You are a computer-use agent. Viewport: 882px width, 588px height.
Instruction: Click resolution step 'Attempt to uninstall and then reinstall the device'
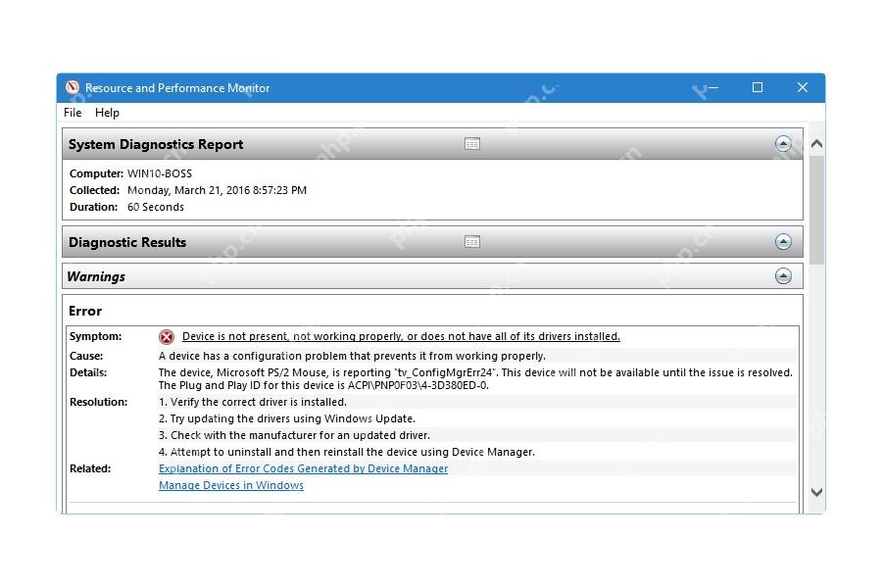[x=347, y=452]
